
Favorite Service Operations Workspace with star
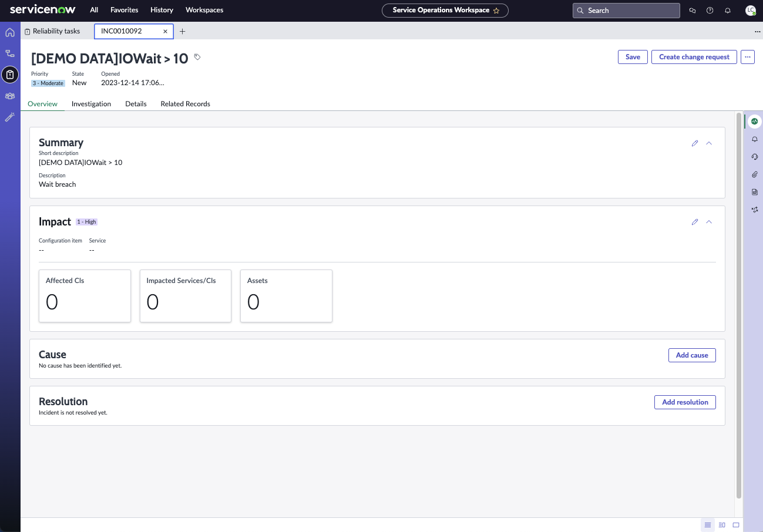(496, 11)
